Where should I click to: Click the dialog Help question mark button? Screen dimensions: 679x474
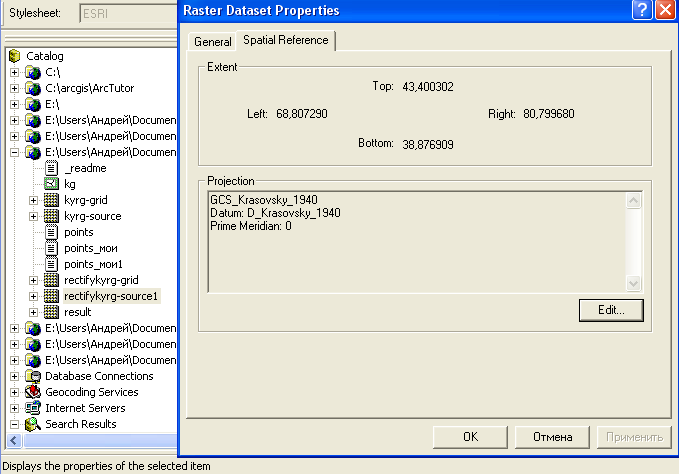(x=642, y=10)
